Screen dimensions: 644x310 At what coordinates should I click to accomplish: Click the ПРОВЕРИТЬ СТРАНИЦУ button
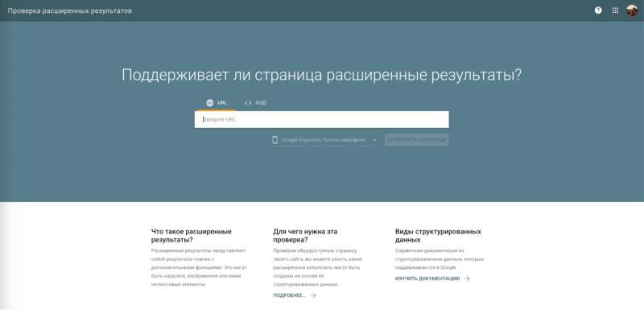[x=417, y=140]
